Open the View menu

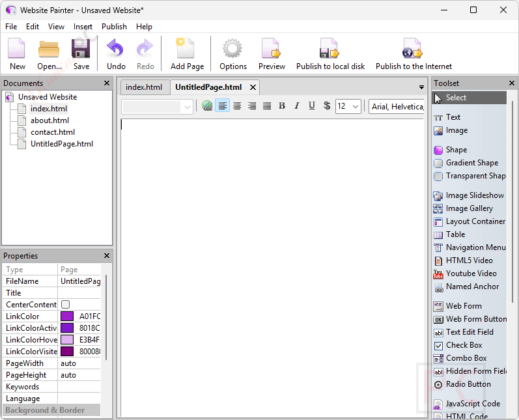coord(56,27)
